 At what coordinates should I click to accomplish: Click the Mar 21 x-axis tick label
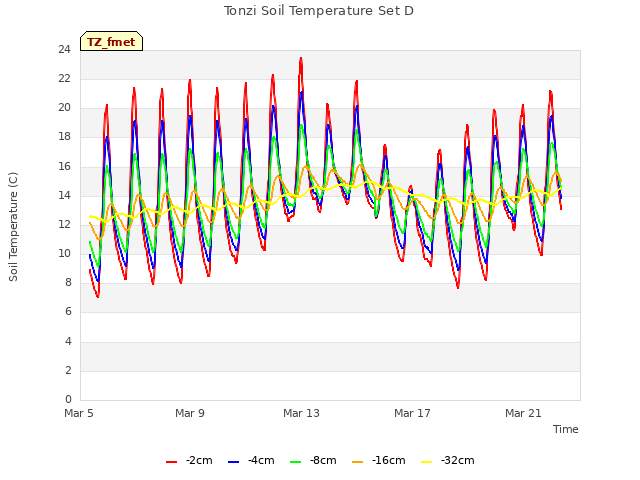click(x=523, y=413)
